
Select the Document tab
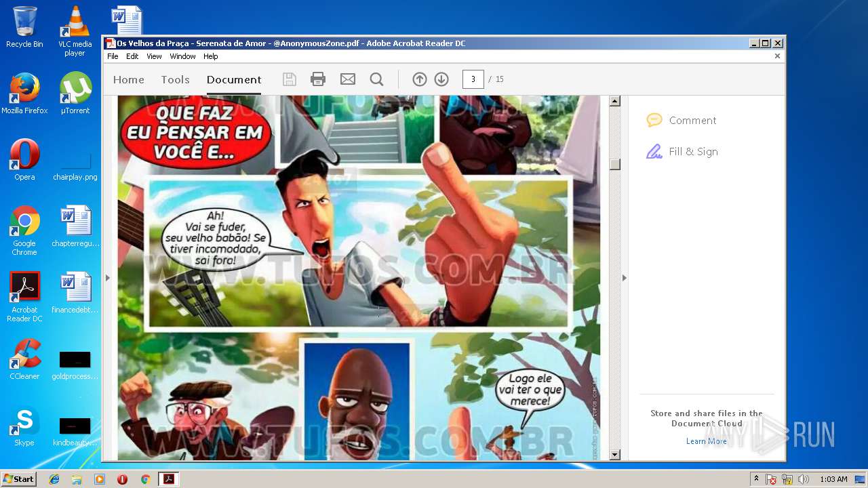(234, 79)
